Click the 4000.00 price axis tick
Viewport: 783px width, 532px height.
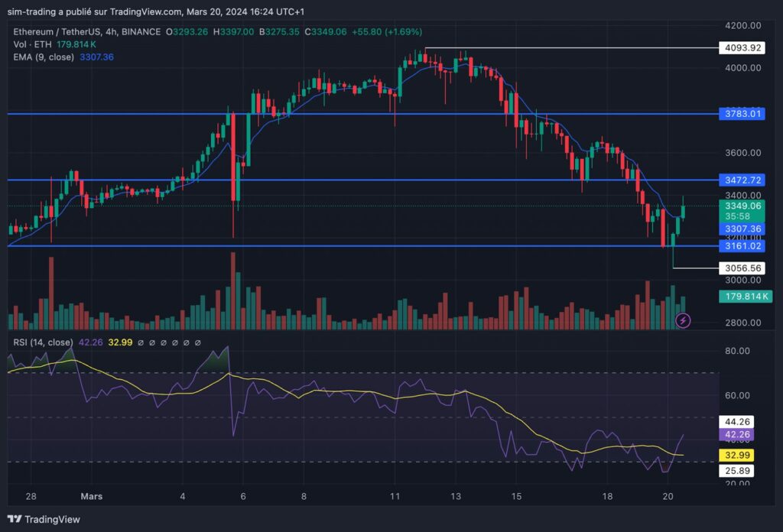(x=743, y=68)
